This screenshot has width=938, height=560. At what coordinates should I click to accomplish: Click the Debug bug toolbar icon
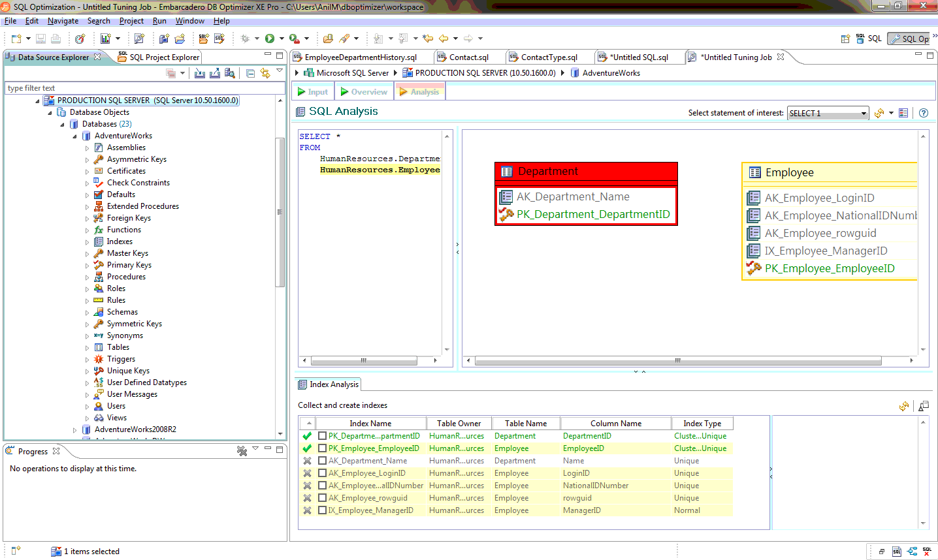point(245,39)
